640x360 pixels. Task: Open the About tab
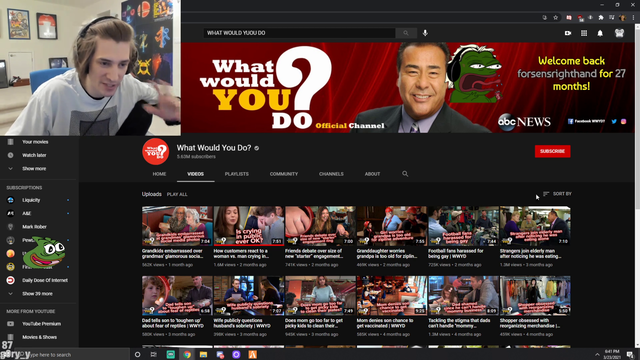point(372,174)
